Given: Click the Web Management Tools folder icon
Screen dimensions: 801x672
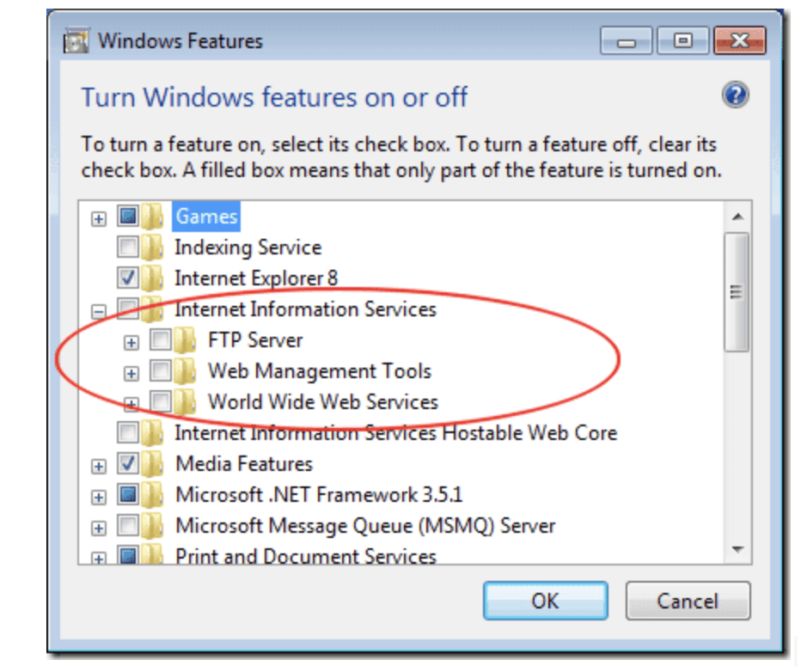Looking at the screenshot, I should tap(186, 371).
